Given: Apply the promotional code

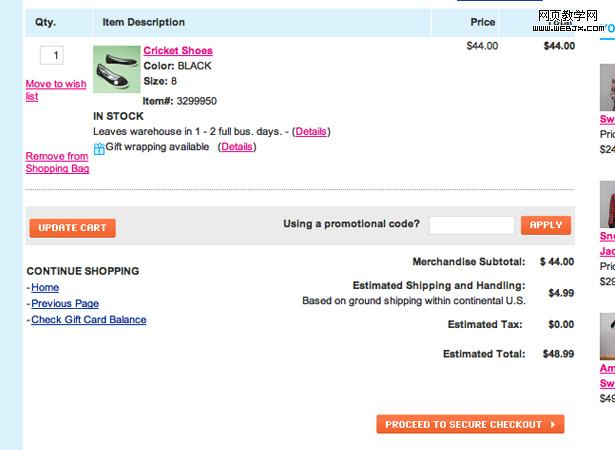Looking at the screenshot, I should tap(545, 225).
